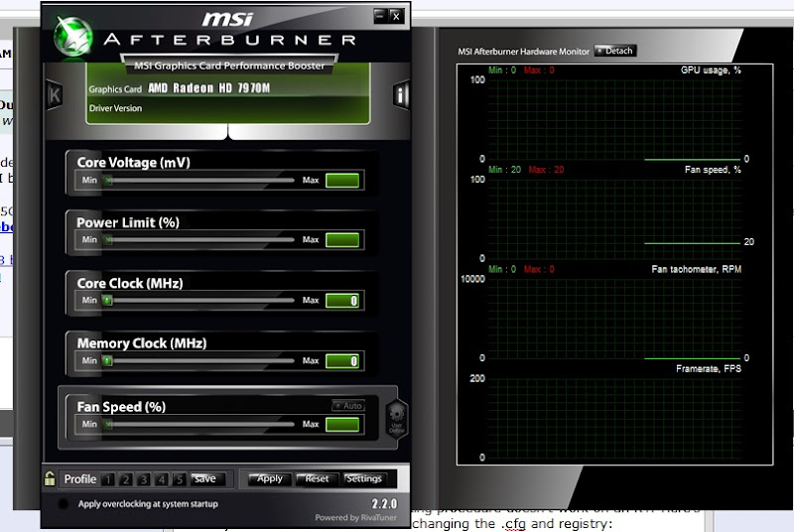794x532 pixels.
Task: Click the MSI Afterburner dragon logo
Action: point(73,36)
